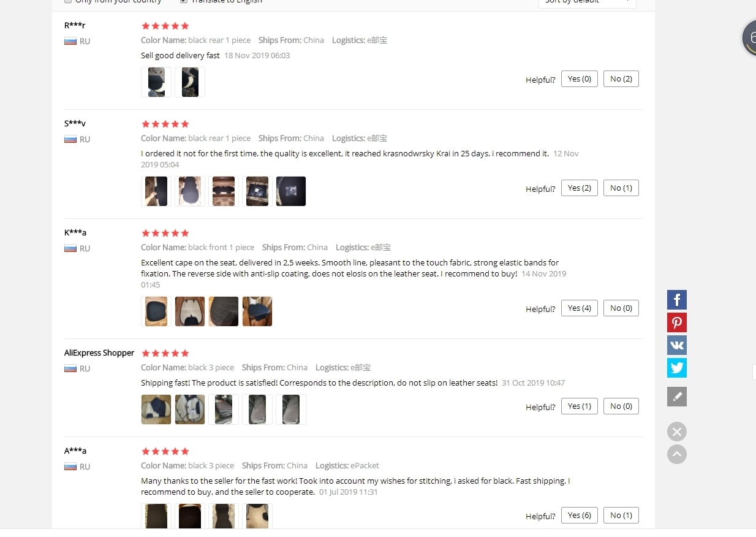Mark R***r's review helpful with Yes (0)

pos(580,79)
